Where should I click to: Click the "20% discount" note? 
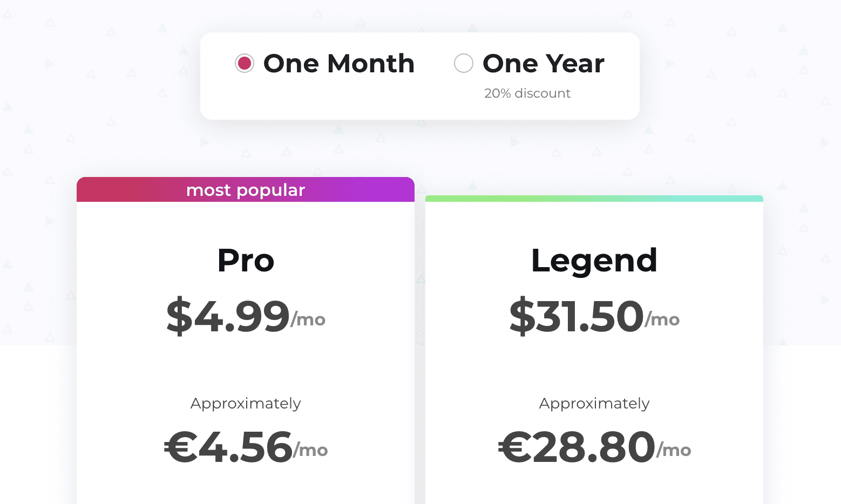(527, 93)
